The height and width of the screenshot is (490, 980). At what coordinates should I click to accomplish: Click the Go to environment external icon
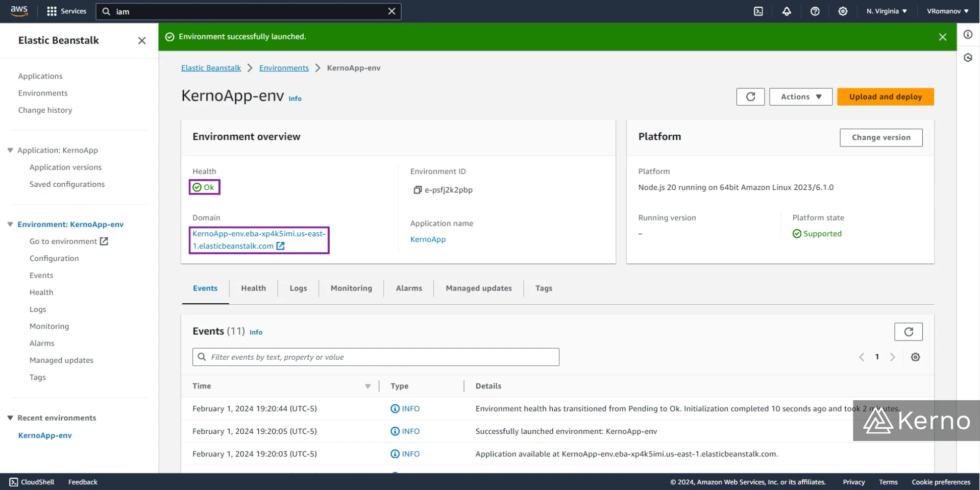tap(104, 241)
